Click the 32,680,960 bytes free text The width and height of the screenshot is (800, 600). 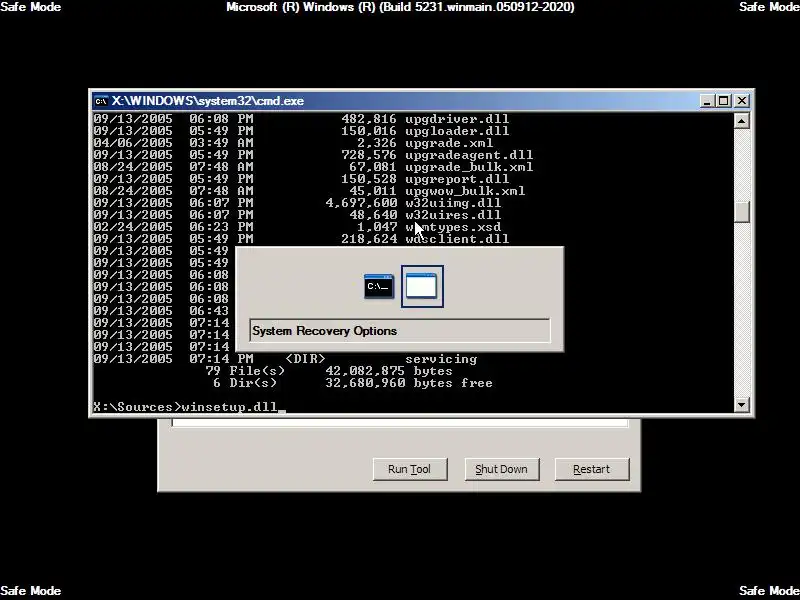(409, 383)
